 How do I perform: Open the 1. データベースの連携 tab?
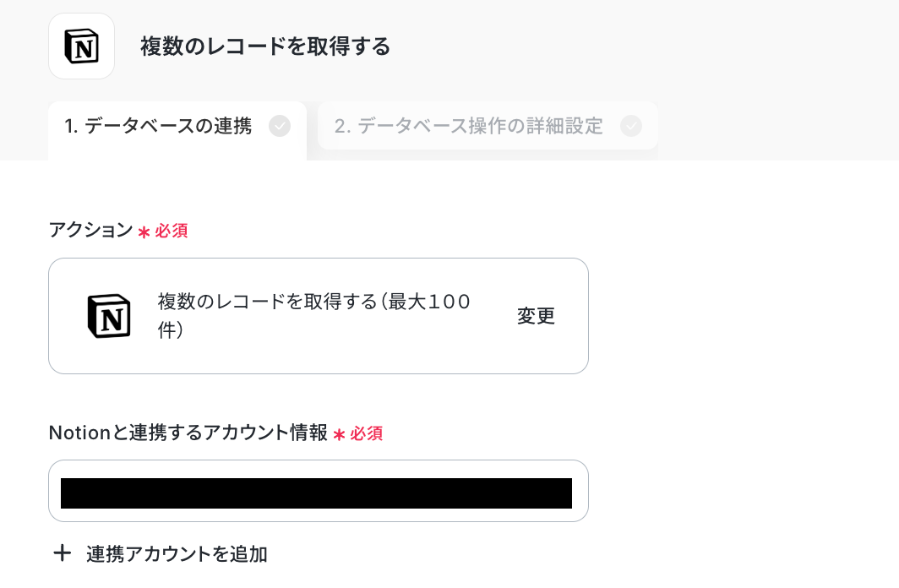(x=177, y=127)
